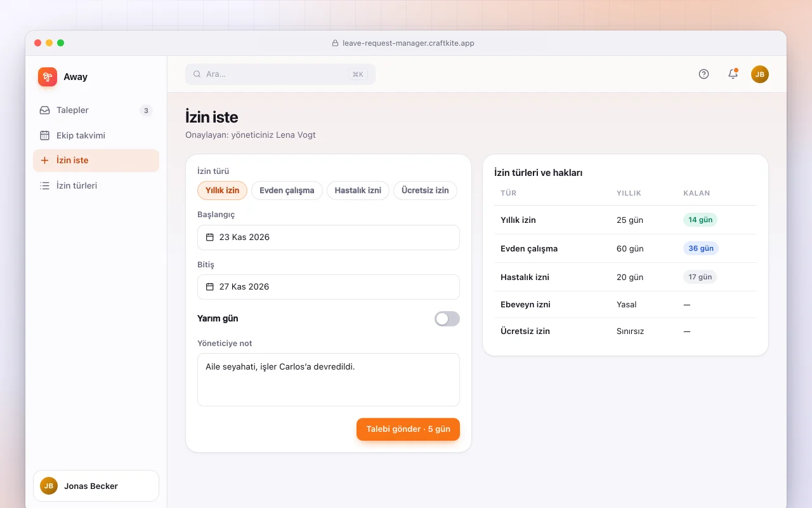Click the 36 gün remaining badge

701,248
